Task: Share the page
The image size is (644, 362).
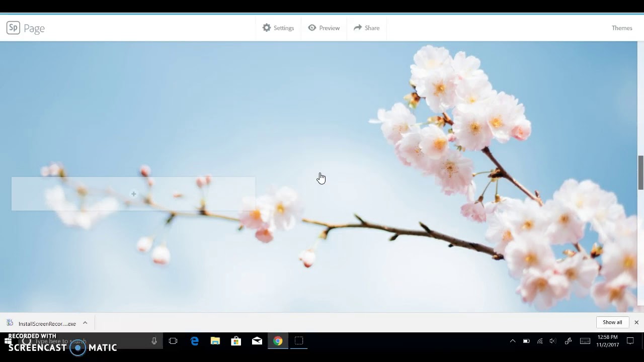Action: (367, 28)
